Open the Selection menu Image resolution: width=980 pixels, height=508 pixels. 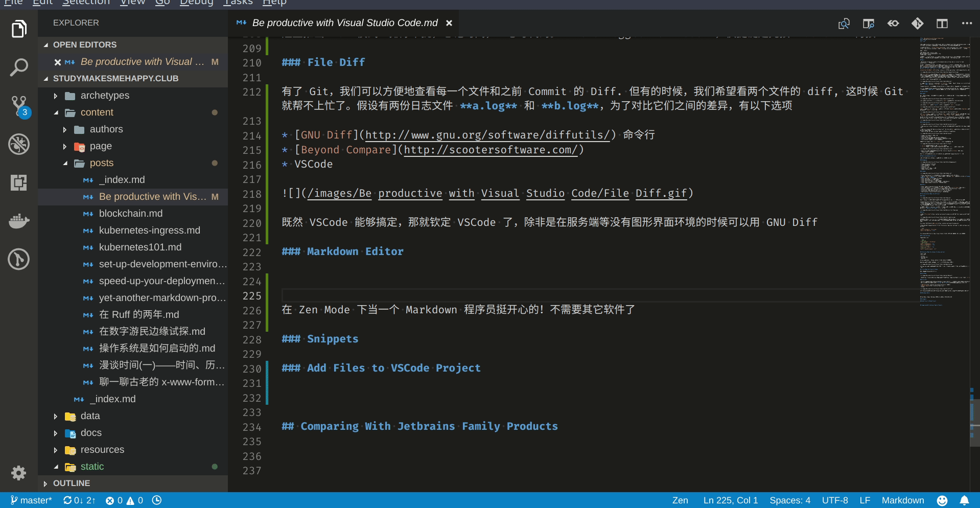[86, 3]
